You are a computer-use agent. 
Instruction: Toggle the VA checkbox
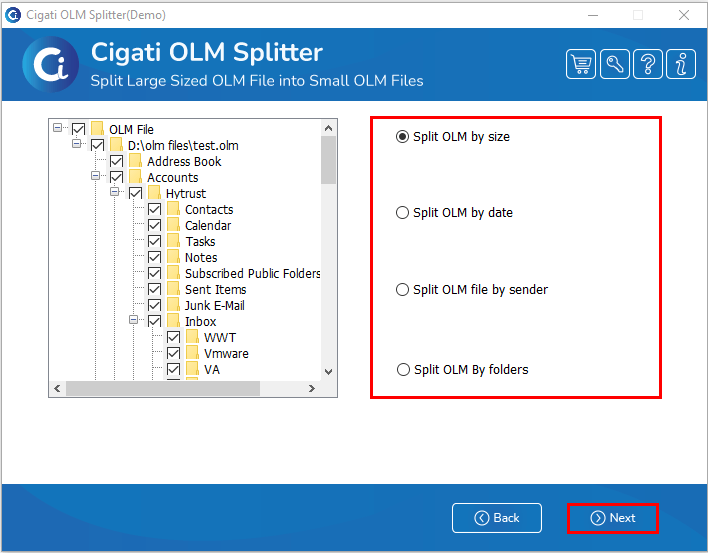tap(173, 369)
